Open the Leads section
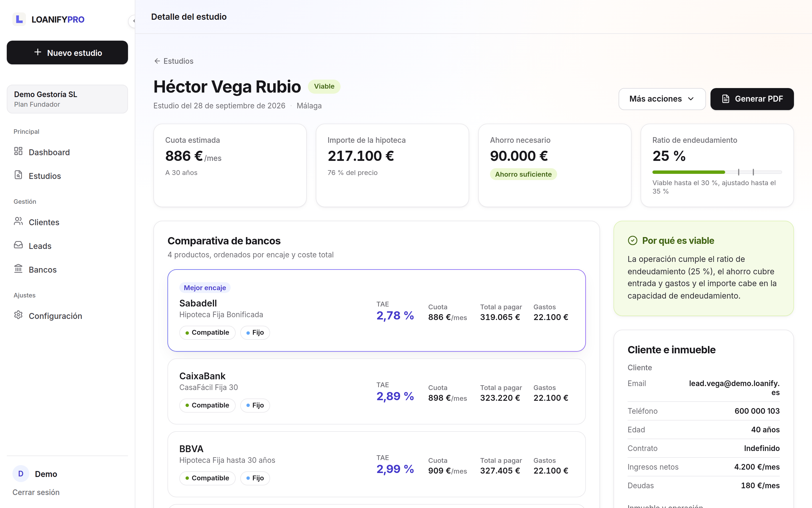 pyautogui.click(x=67, y=246)
